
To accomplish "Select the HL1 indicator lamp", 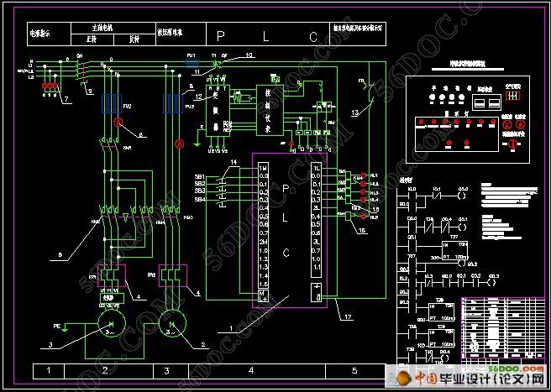I will (x=364, y=175).
